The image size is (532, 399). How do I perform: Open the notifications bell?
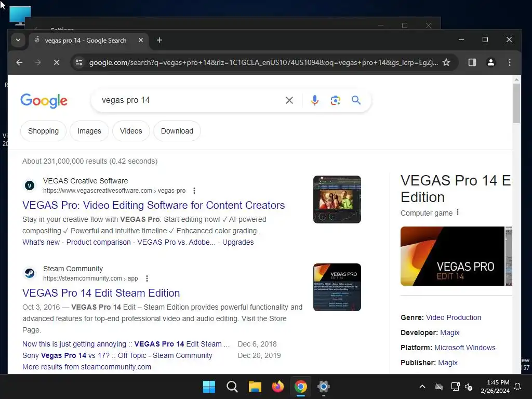(x=518, y=387)
